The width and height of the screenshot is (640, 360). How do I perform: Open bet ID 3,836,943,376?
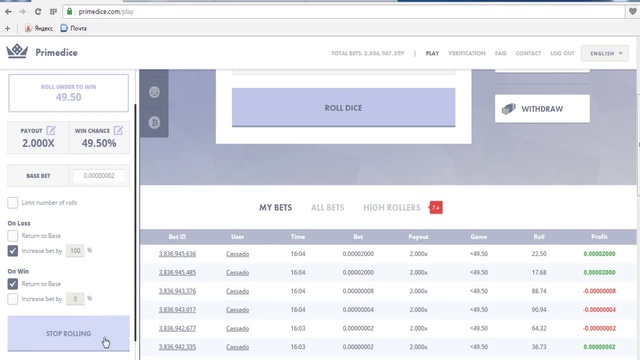[x=177, y=291]
